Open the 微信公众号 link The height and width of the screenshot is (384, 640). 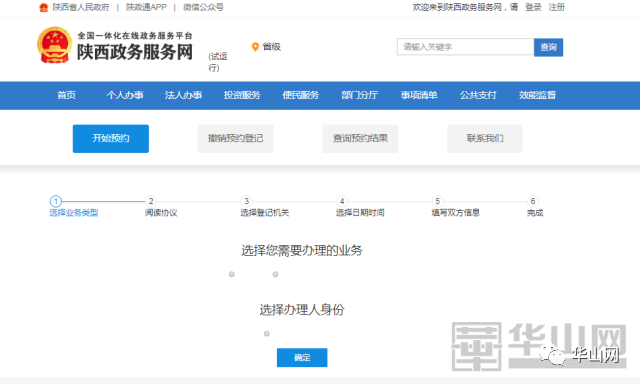coord(203,7)
